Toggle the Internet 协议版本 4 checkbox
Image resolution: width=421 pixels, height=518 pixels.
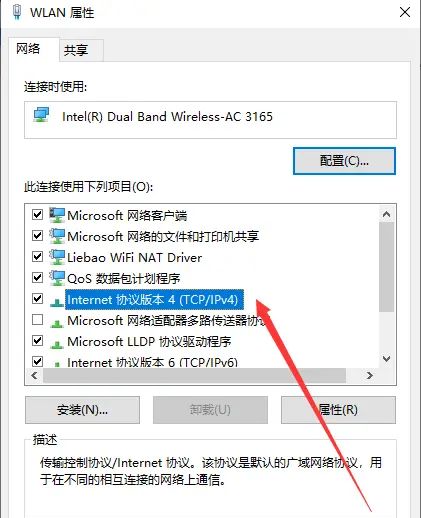click(37, 299)
